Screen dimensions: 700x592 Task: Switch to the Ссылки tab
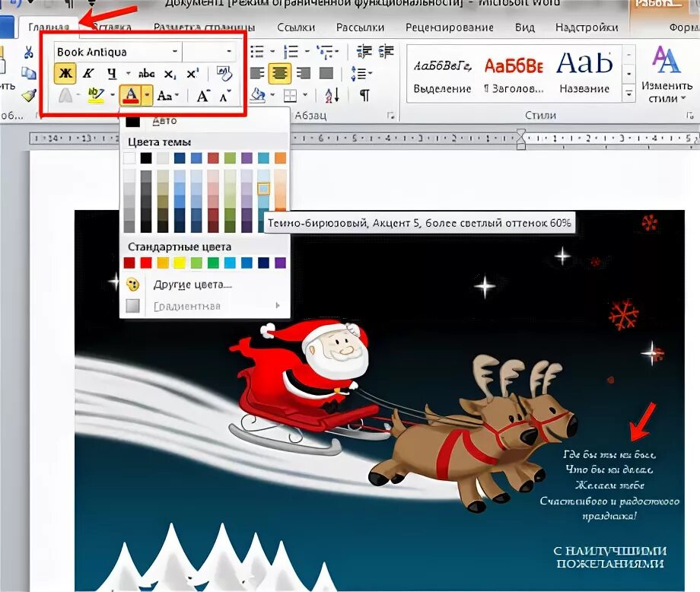tap(296, 27)
